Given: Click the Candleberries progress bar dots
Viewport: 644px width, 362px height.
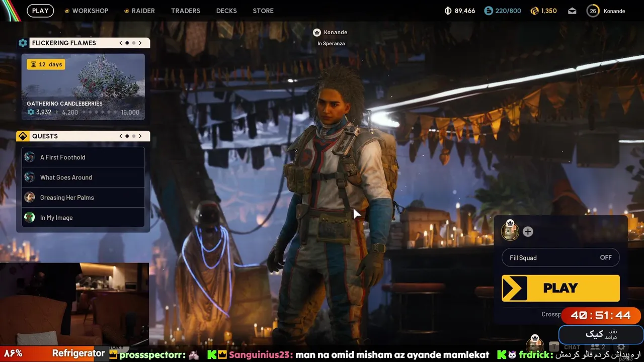Looking at the screenshot, I should 100,112.
